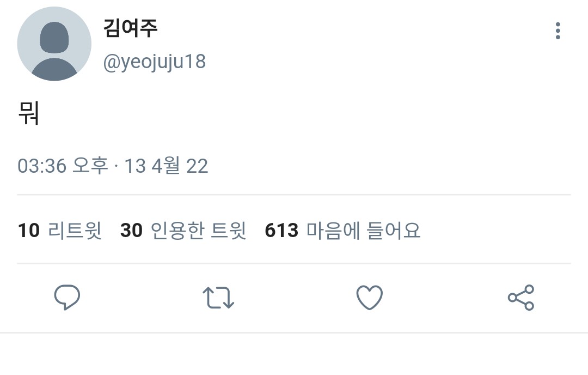Viewport: 588px width, 375px height.
Task: Click the grey silhouette head in avatar
Action: click(54, 36)
